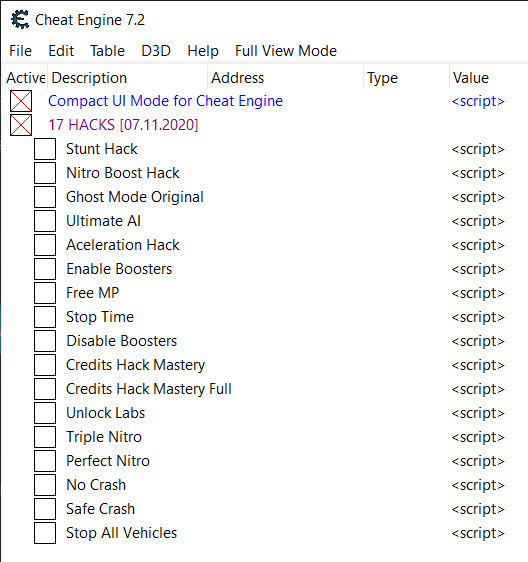Select the 'Ghost Mode Original' description
The width and height of the screenshot is (528, 562).
[135, 197]
